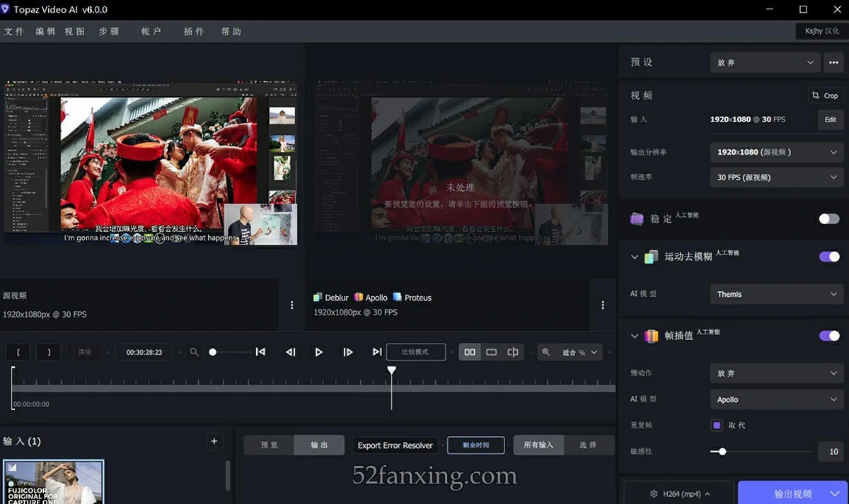
Task: Step forward one frame
Action: (347, 352)
